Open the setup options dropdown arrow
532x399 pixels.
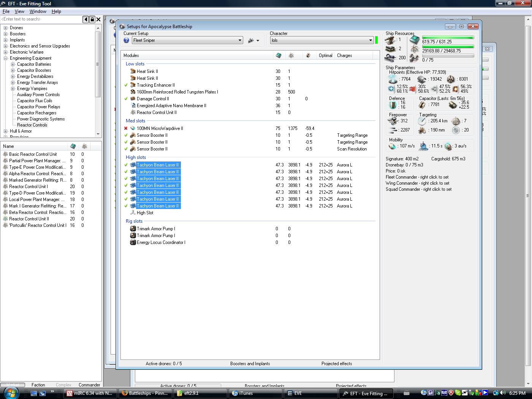pos(258,41)
